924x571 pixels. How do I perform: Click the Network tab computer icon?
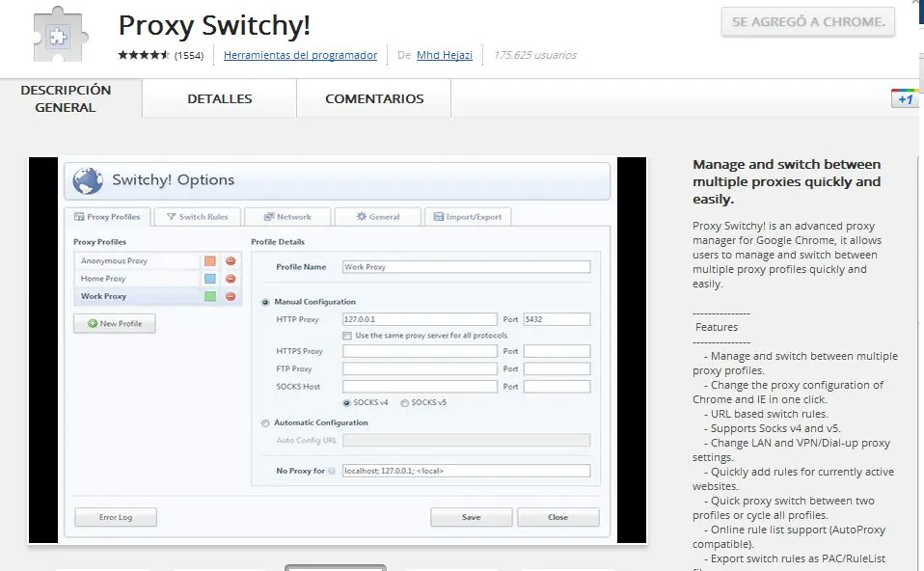tap(269, 217)
